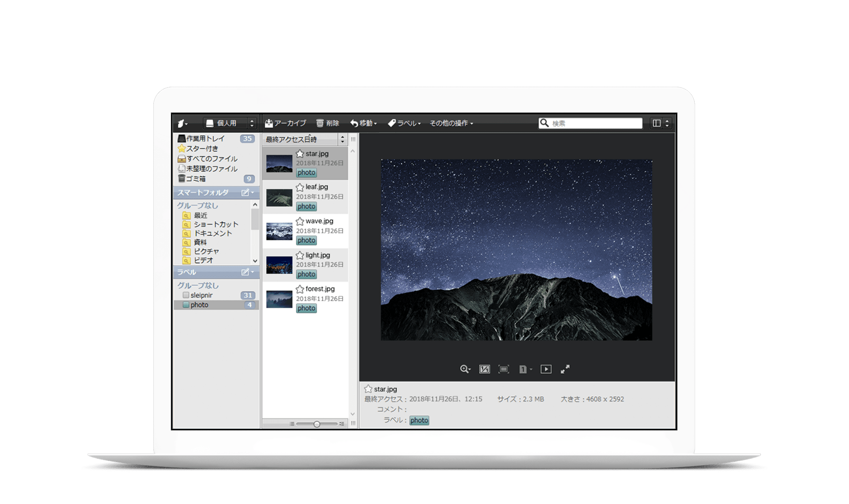Check the sleipnir label checkbox

(x=186, y=295)
